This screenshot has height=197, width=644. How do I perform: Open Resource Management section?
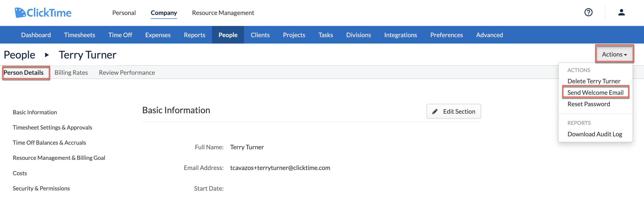pyautogui.click(x=223, y=13)
